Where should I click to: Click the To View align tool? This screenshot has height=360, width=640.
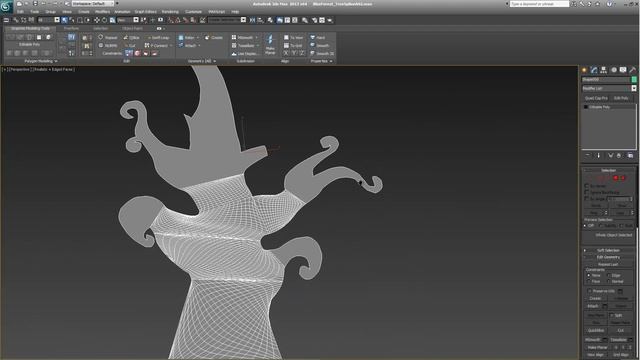click(x=293, y=38)
